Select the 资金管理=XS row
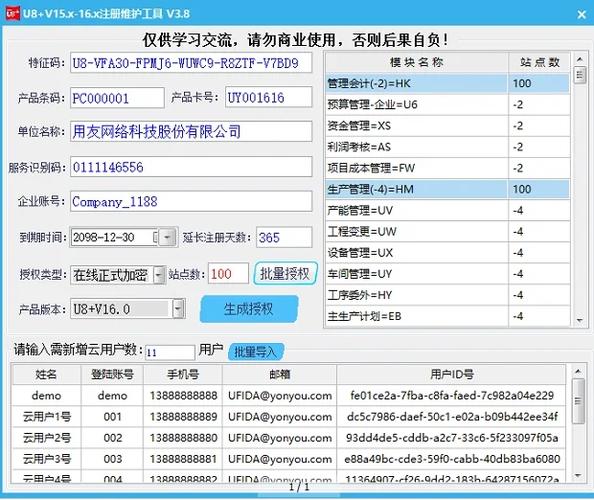 (x=447, y=126)
